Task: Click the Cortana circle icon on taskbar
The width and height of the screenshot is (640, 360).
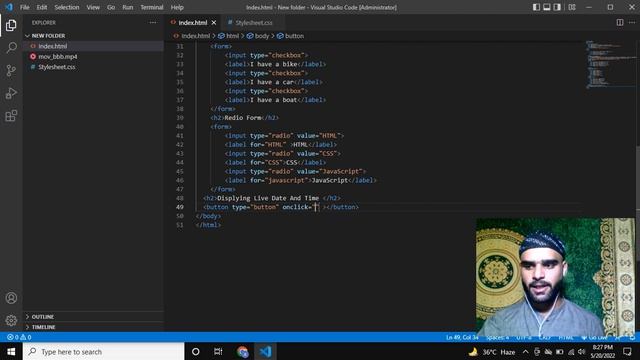Action: (x=196, y=351)
